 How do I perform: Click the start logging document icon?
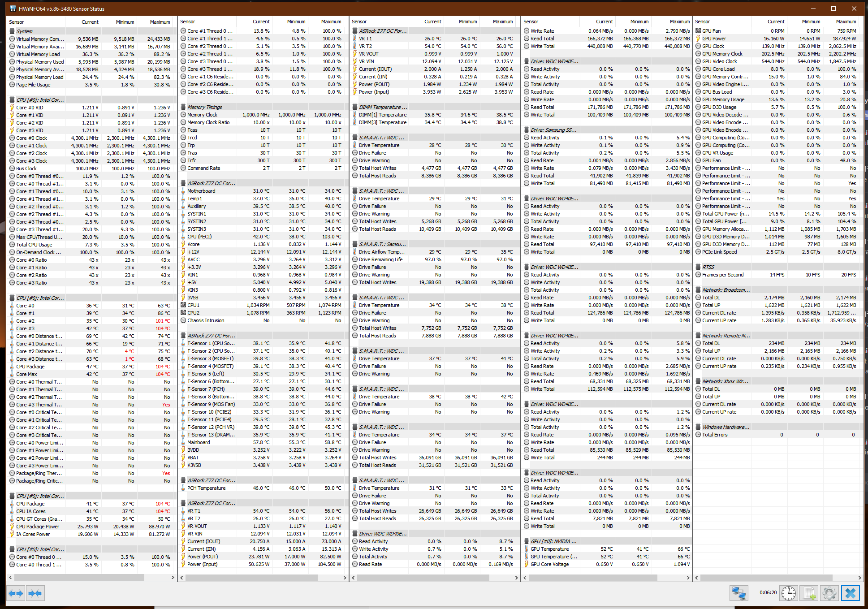tap(809, 593)
